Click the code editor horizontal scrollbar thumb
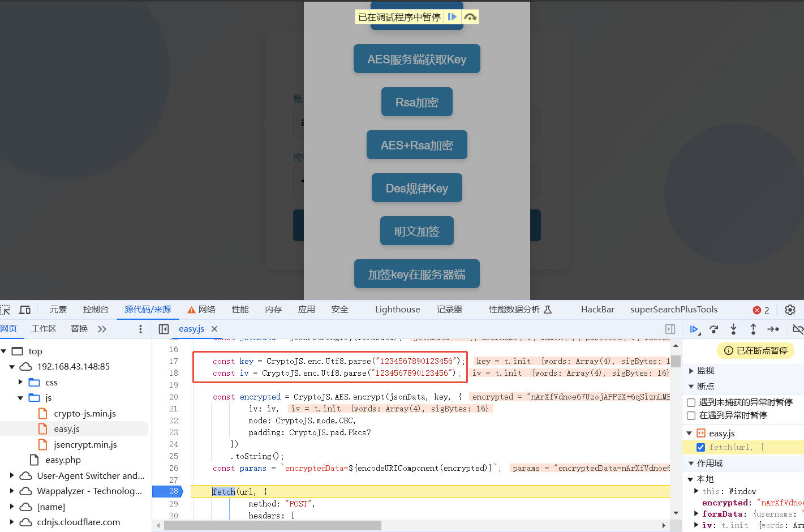 pyautogui.click(x=273, y=526)
